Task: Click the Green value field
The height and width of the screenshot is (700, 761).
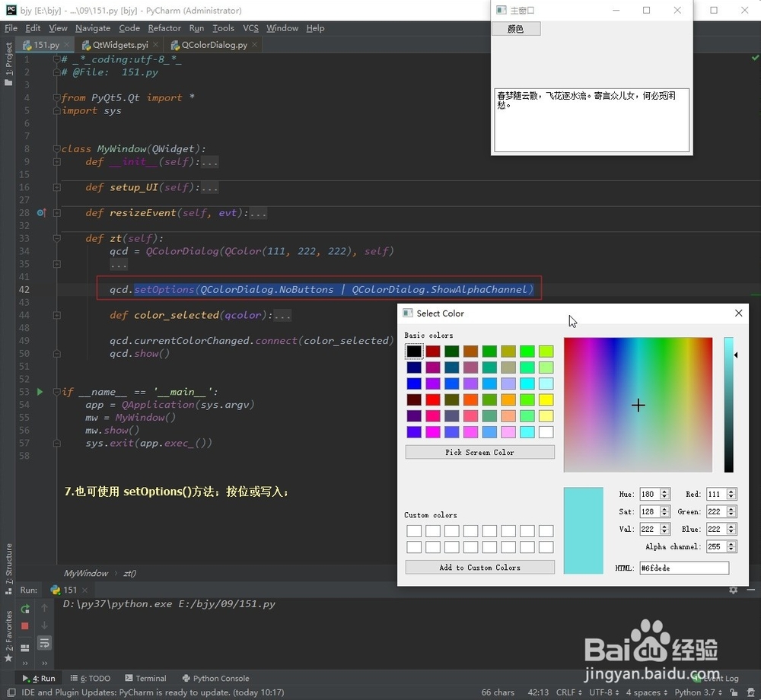Action: point(716,511)
